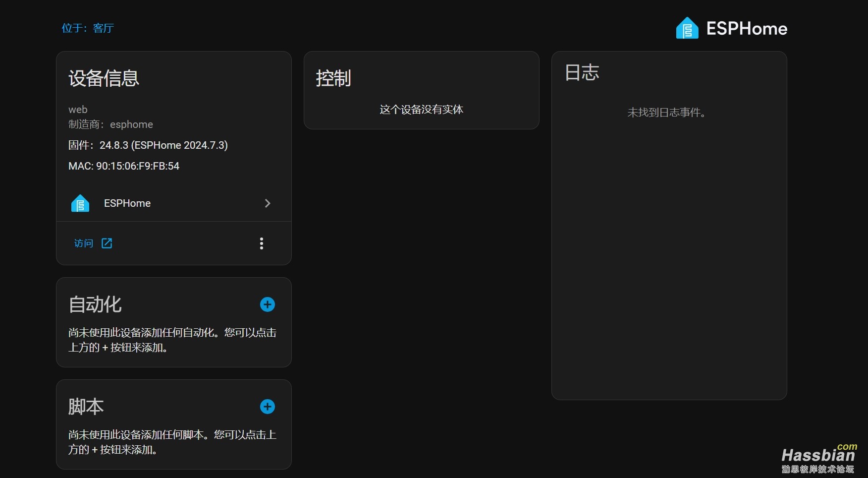Expand the ESPHome integration row chevron
This screenshot has height=478, width=868.
pos(268,203)
